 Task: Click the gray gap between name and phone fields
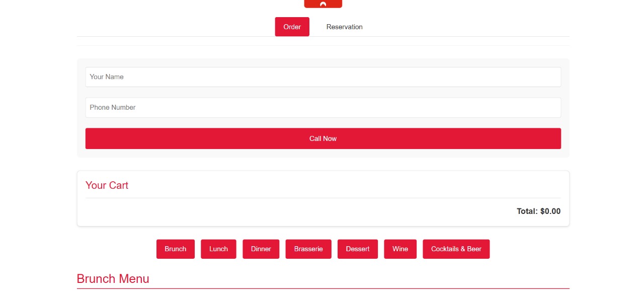click(323, 92)
